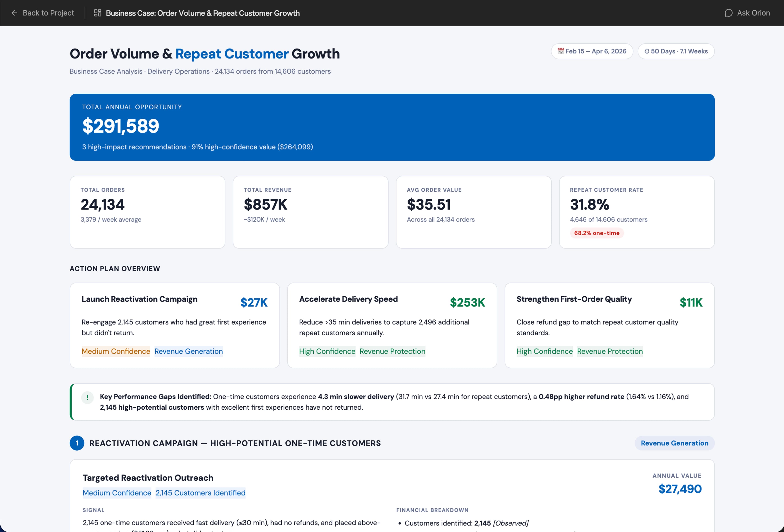Click the $27K value on Reactivation card

[x=254, y=302]
